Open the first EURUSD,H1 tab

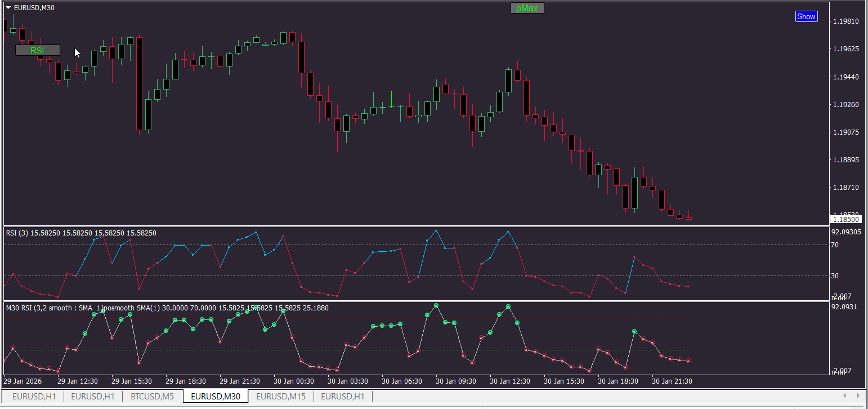pyautogui.click(x=34, y=396)
